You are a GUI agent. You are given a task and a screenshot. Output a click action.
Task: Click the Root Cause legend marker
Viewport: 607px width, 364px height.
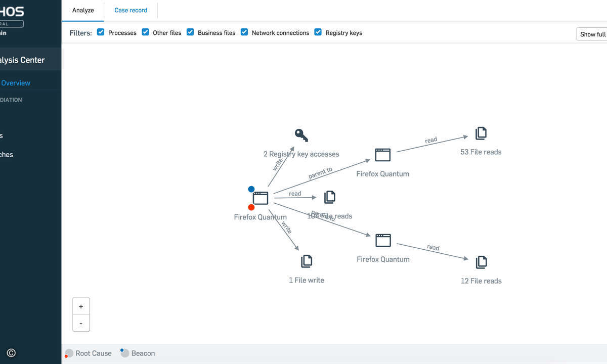[69, 353]
